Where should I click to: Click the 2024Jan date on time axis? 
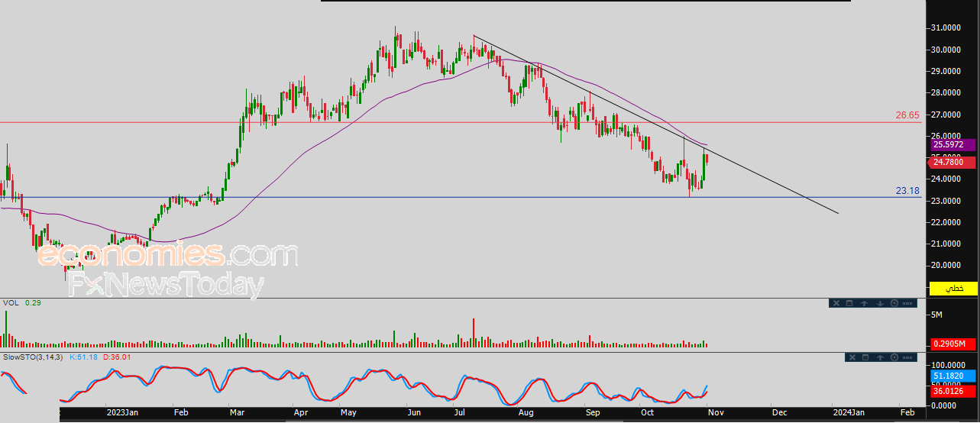[x=849, y=412]
